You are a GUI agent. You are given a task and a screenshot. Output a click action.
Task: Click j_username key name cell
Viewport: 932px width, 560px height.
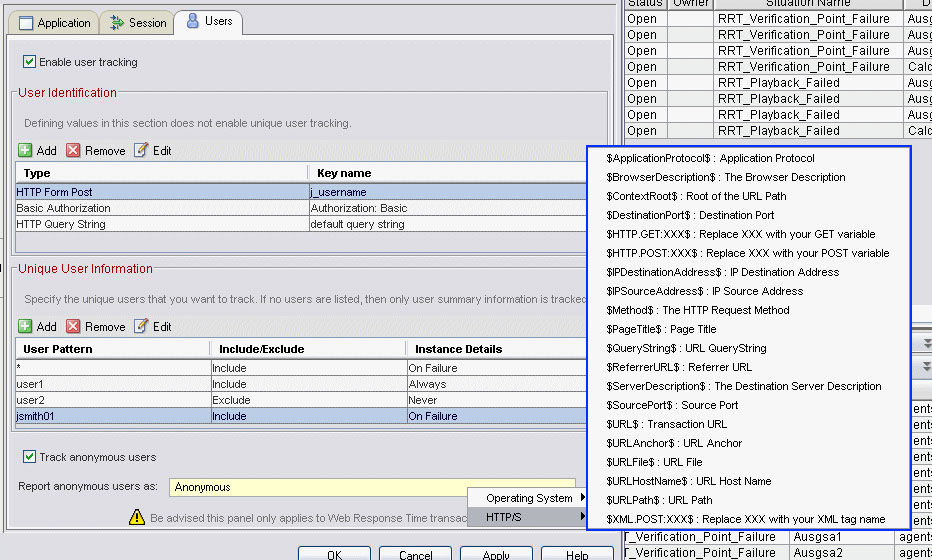coord(448,192)
